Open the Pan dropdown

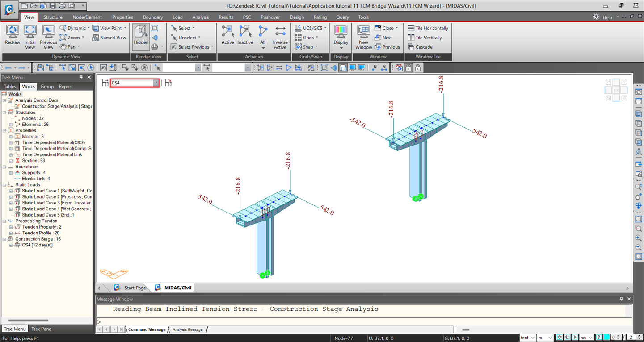70,47
